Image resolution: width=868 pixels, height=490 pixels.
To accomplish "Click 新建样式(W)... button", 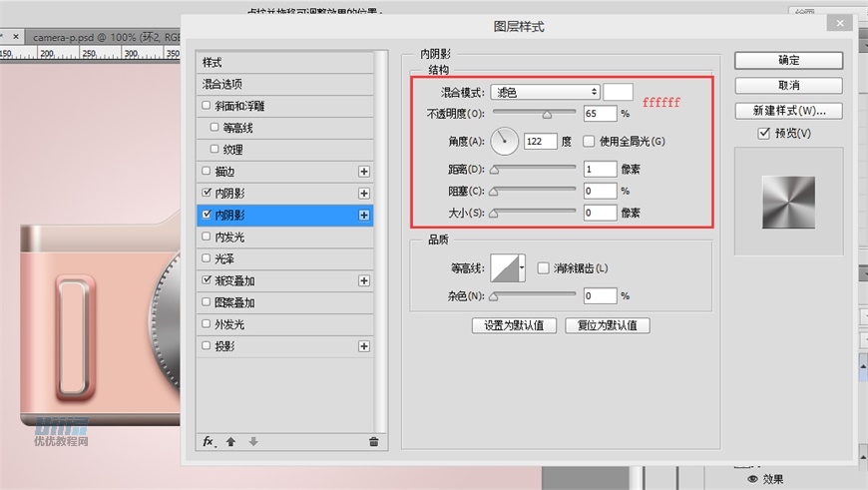I will (x=789, y=111).
